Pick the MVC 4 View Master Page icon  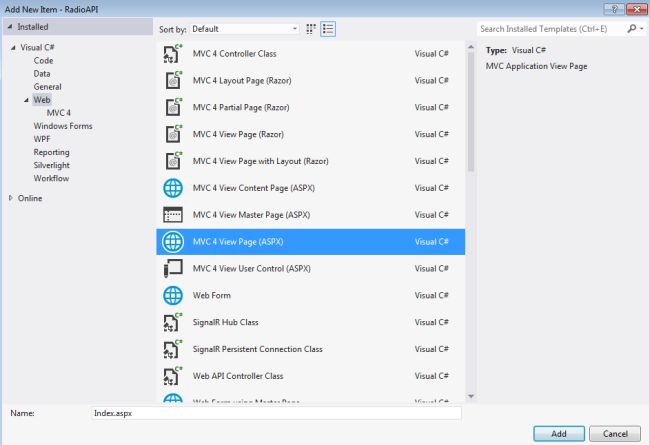[172, 215]
